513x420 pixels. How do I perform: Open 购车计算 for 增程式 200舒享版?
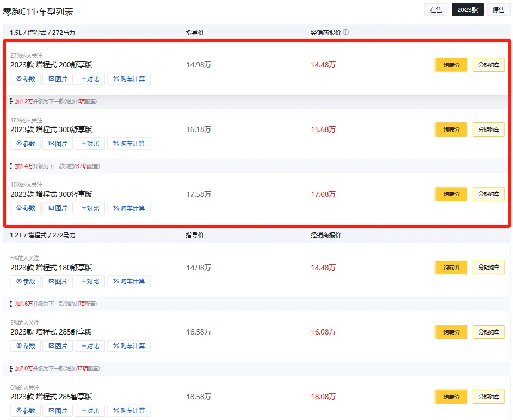(x=129, y=79)
